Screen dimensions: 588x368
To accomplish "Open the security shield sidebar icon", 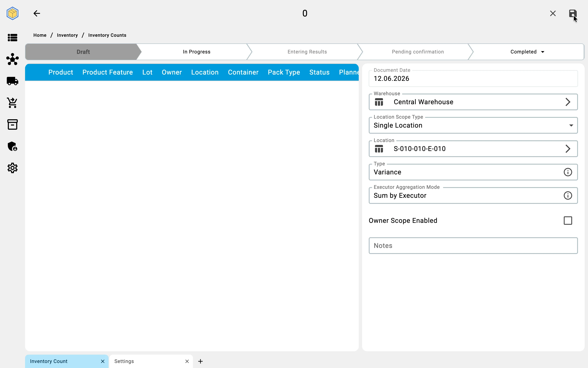I will tap(12, 146).
